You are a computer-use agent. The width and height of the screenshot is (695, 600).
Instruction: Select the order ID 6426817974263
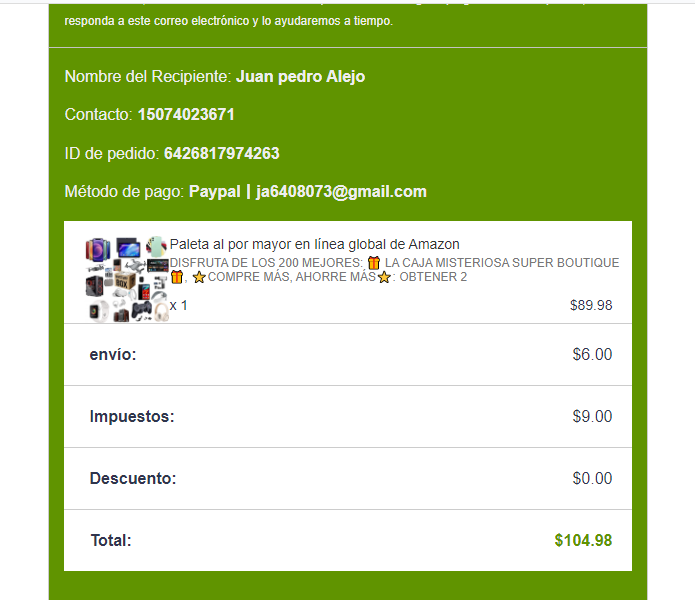(x=222, y=153)
